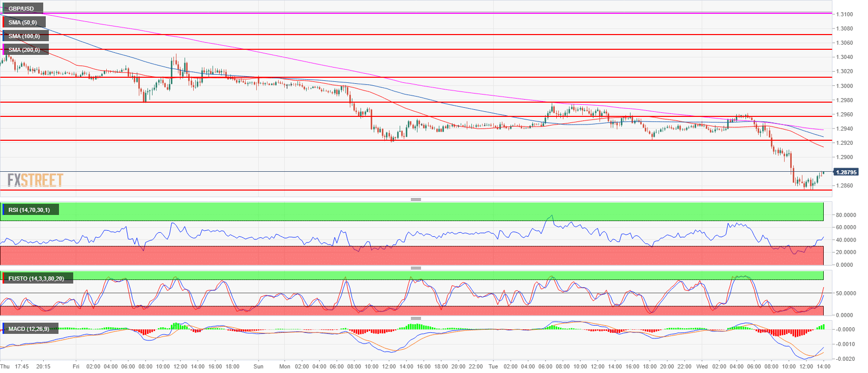Click the Mon day label on time axis
The height and width of the screenshot is (373, 868).
285,366
